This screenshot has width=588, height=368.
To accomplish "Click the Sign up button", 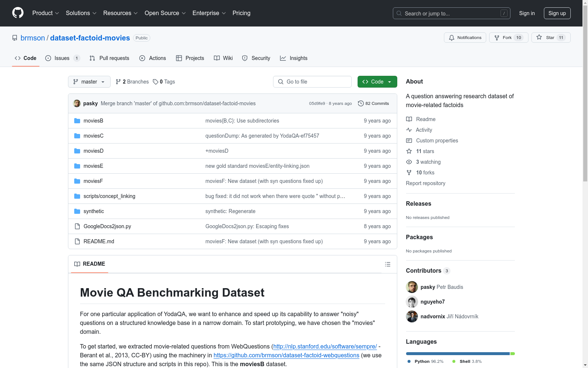I will click(x=557, y=13).
